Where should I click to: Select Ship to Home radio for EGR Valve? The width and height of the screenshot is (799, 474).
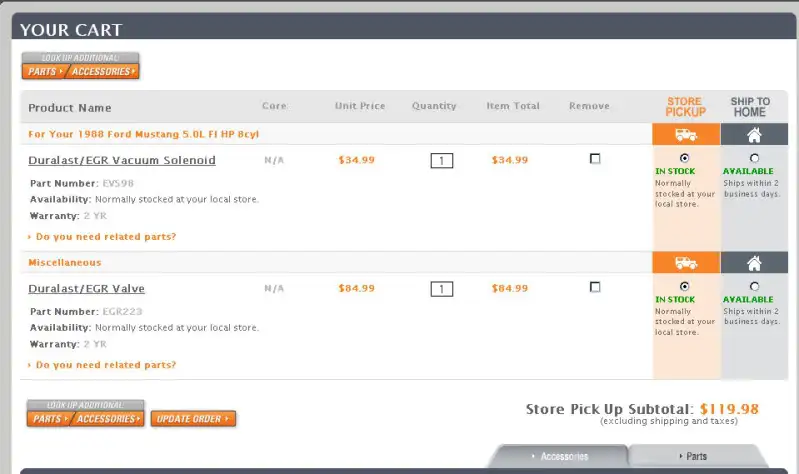[754, 286]
